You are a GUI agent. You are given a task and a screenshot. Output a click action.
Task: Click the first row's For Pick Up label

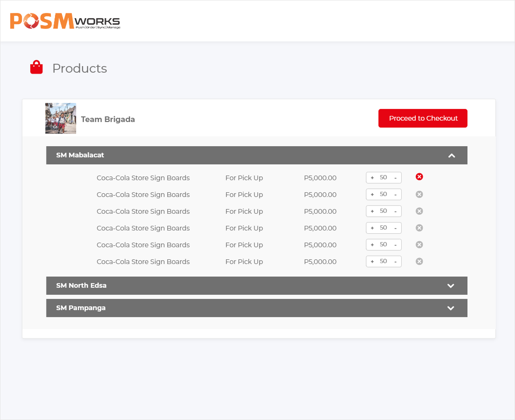point(244,178)
